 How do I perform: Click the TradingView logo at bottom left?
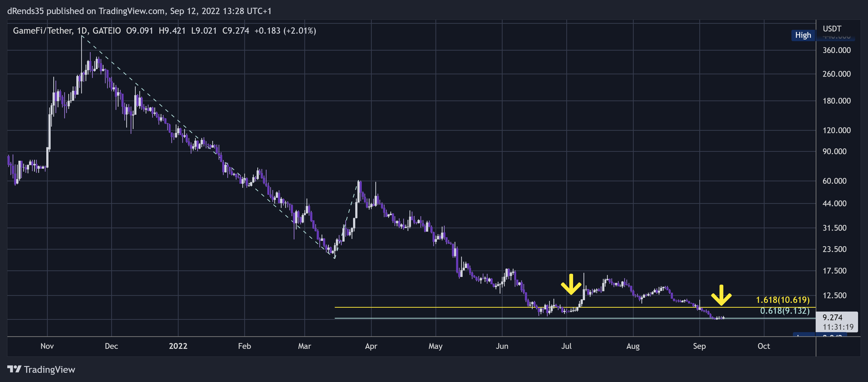coord(41,369)
